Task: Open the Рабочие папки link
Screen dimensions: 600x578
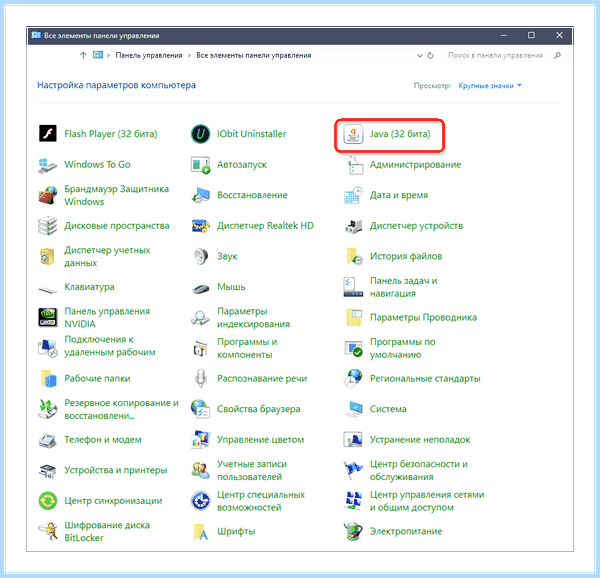Action: click(x=97, y=379)
